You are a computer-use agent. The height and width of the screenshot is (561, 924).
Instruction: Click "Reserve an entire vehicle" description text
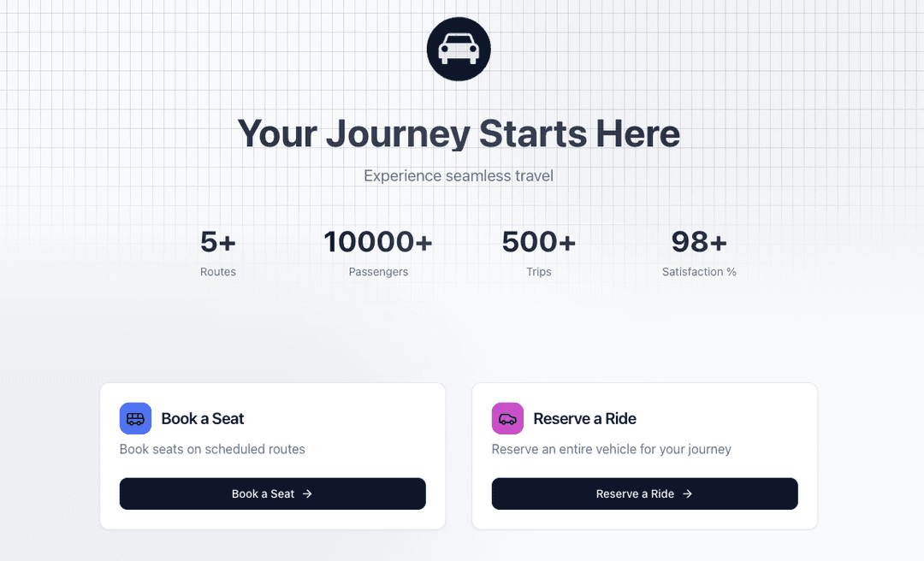[x=611, y=449]
